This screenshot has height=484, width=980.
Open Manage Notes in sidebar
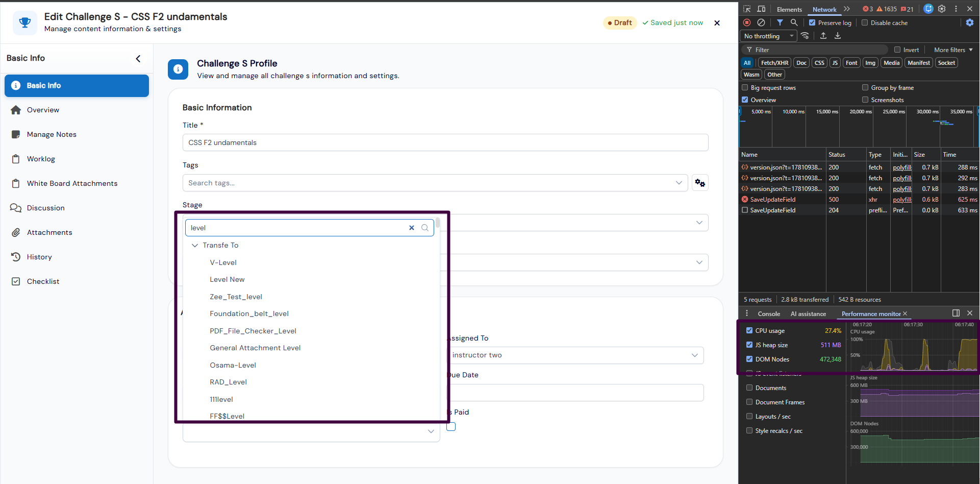click(52, 134)
